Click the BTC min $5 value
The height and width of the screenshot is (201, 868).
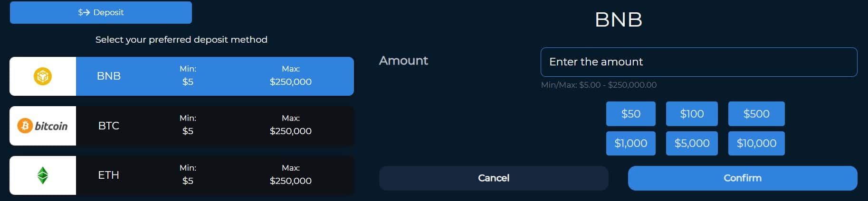188,131
